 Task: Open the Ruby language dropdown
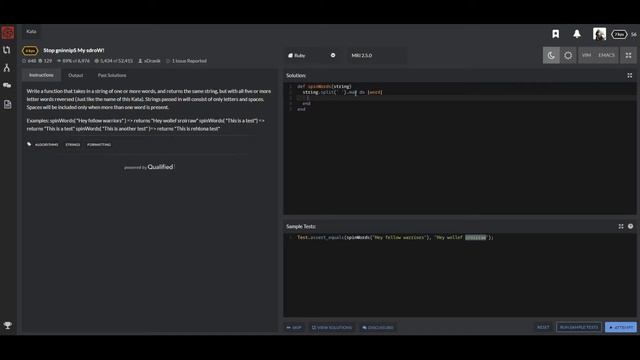click(x=312, y=56)
